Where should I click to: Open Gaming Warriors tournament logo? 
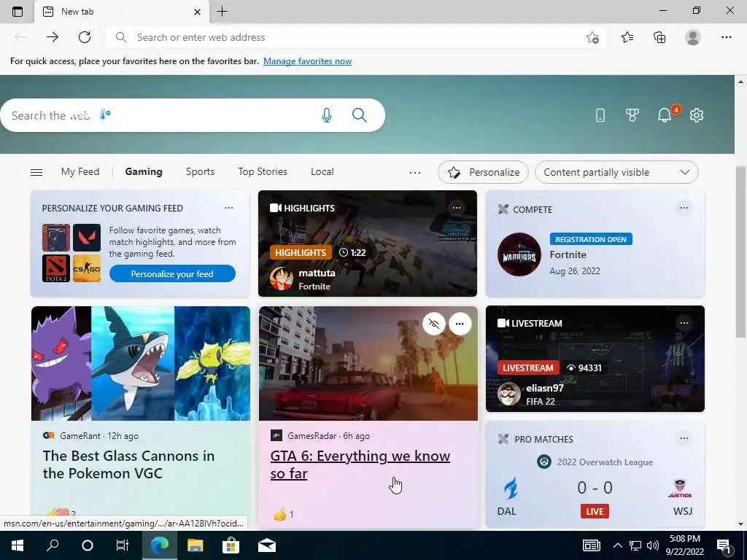519,254
